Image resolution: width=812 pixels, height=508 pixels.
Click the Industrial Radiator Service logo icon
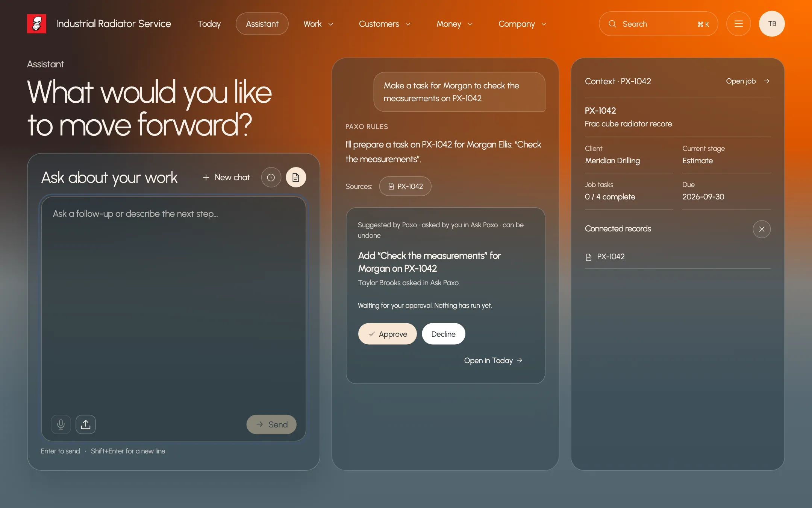coord(36,24)
